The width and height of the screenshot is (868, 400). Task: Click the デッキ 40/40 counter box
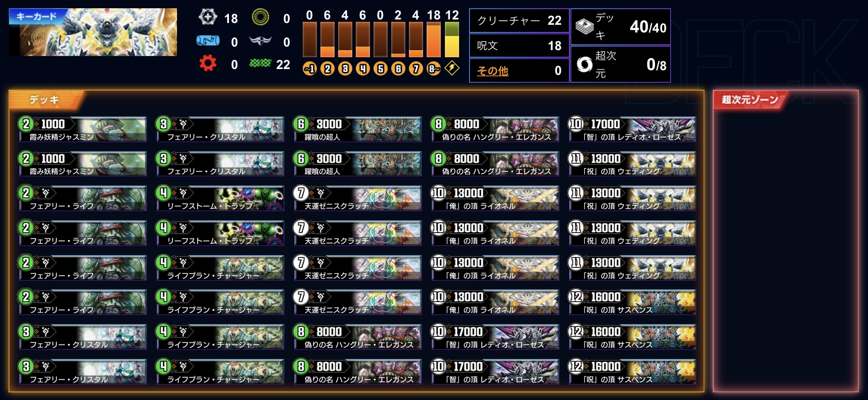(x=621, y=27)
